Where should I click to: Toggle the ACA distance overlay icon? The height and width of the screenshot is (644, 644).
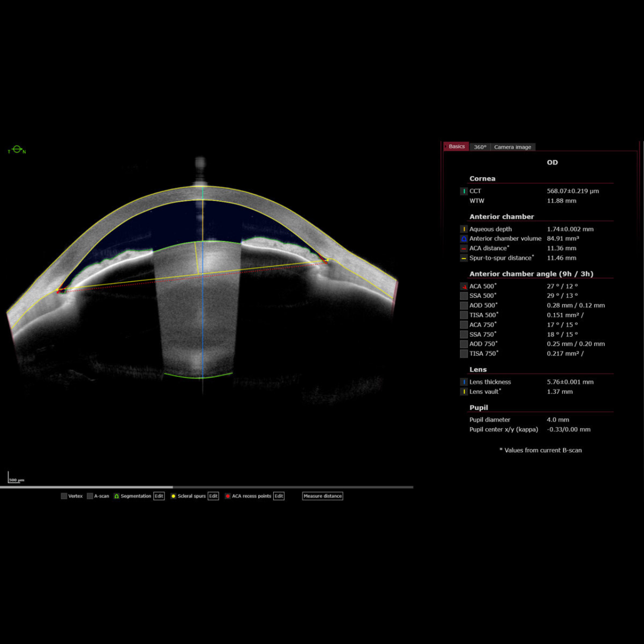pos(464,248)
